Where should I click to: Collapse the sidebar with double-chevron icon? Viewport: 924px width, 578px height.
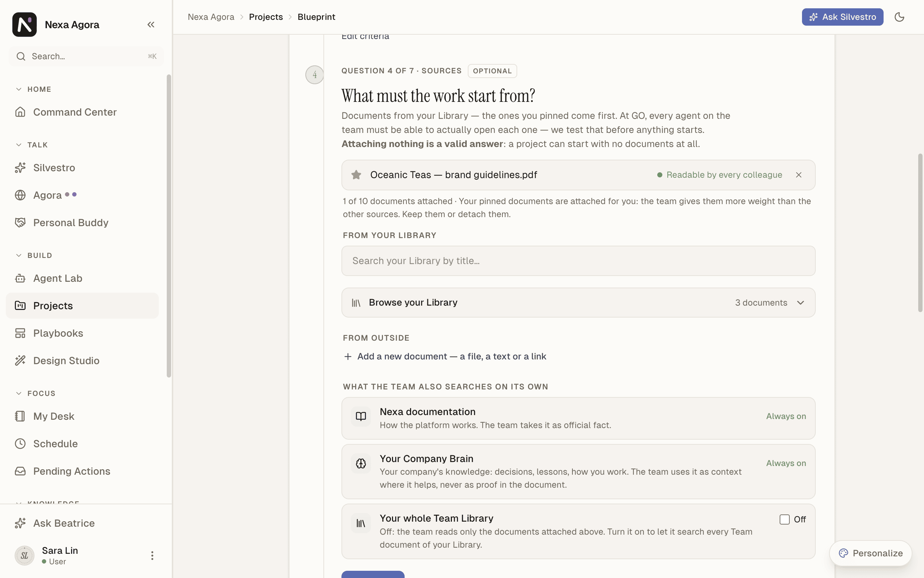click(x=151, y=25)
